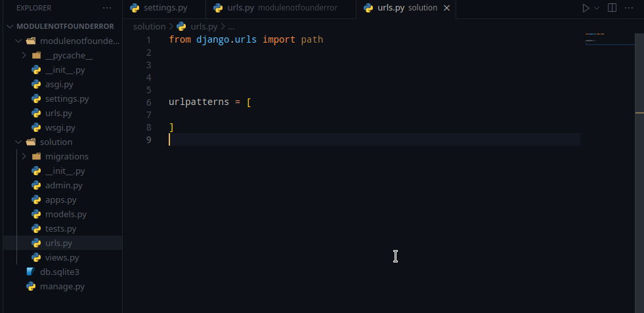Collapse the solution folder chevron
Screen dimensions: 644x313
pyautogui.click(x=18, y=142)
